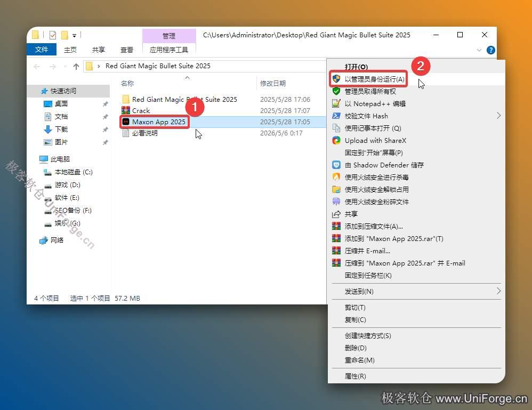
Task: Click 必看说明 text file icon
Action: point(126,133)
